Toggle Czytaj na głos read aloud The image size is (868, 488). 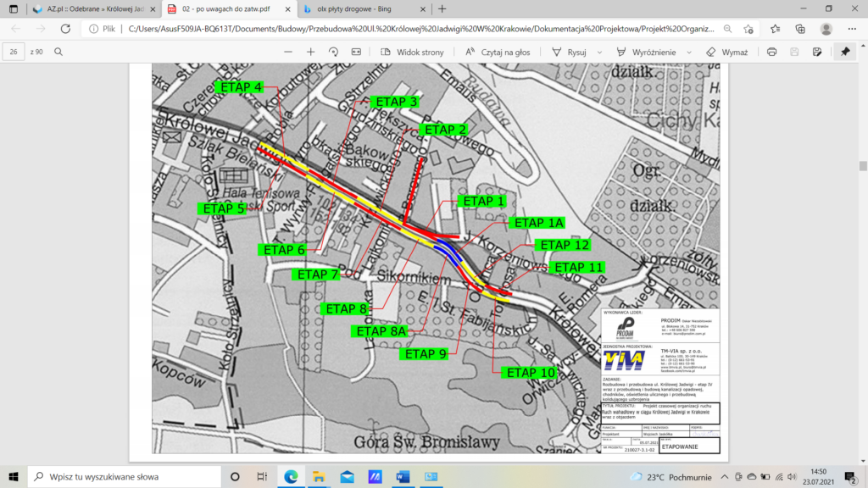[x=498, y=52]
